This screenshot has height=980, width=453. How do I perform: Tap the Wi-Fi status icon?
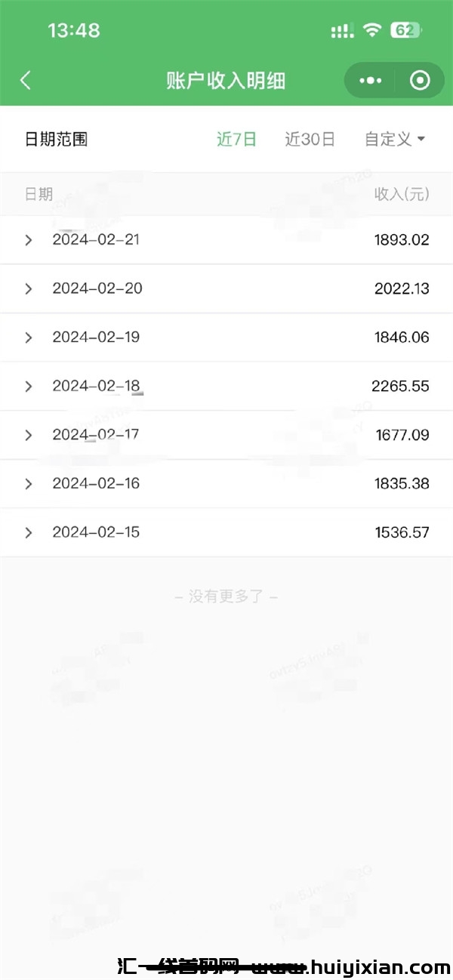point(371,30)
